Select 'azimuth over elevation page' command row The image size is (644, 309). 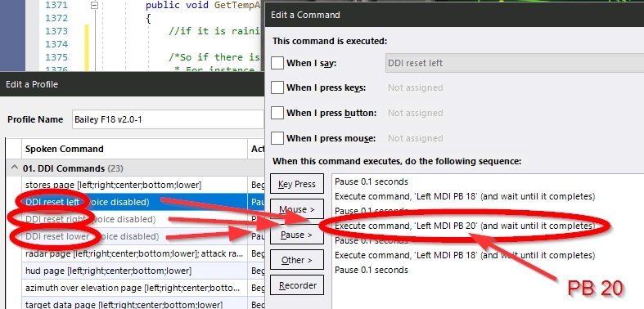coord(135,288)
